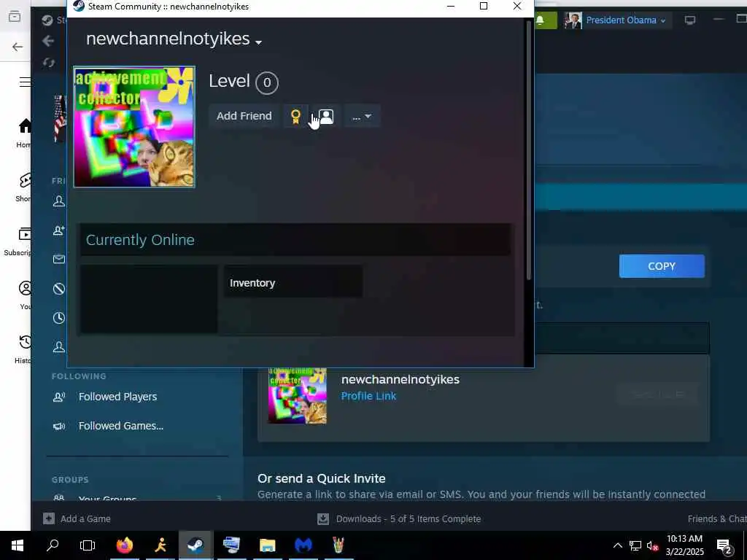Go back with Steam back arrow
Screen dimensions: 747x560
coord(48,41)
